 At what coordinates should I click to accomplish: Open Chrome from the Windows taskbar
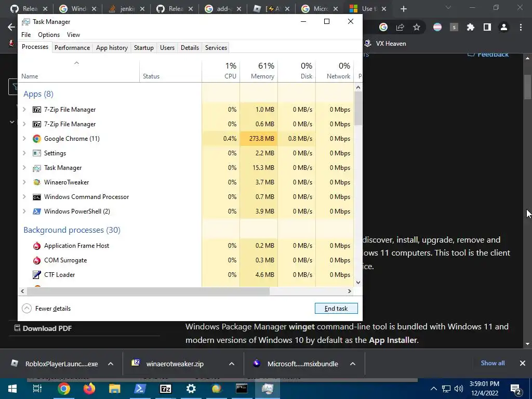click(x=63, y=389)
